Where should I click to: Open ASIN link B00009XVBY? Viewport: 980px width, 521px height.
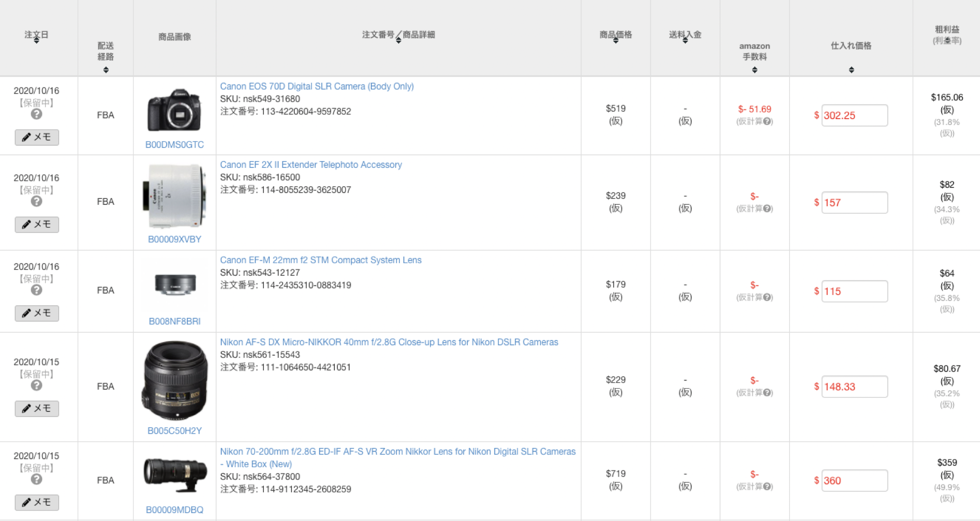(x=174, y=239)
